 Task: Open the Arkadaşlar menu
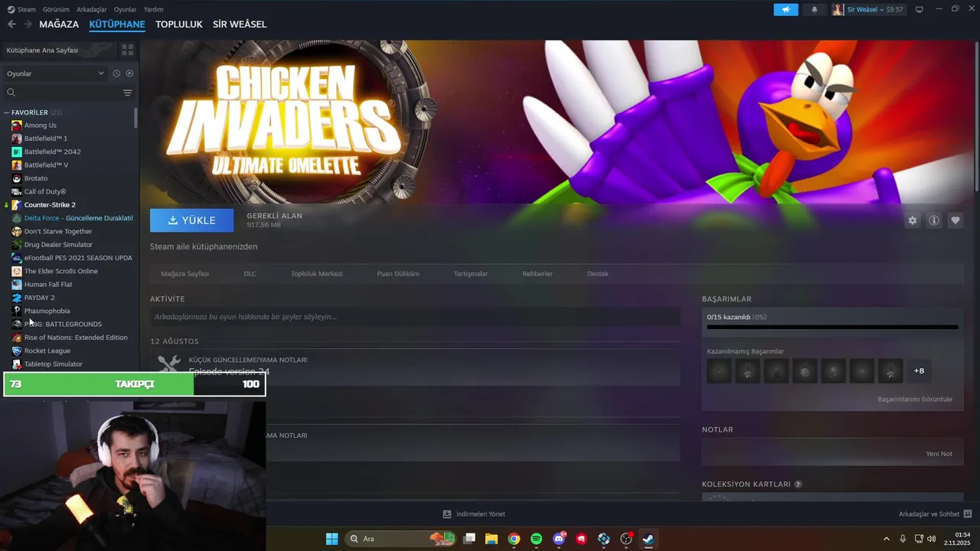[92, 9]
